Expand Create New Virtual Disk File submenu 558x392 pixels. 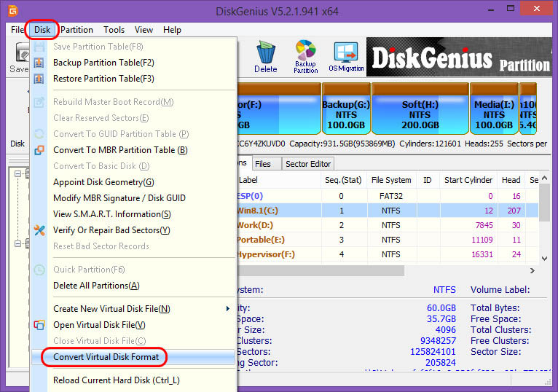(134, 309)
